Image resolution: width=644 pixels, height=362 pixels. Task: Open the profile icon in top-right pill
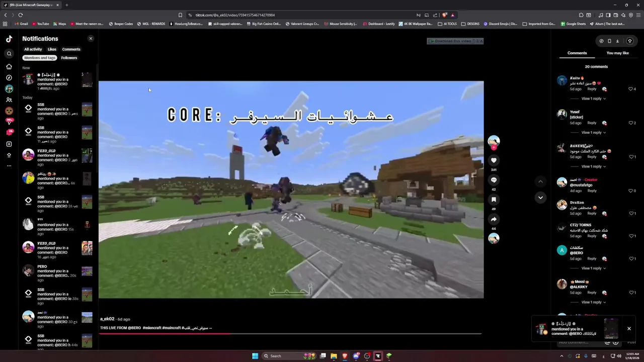pos(629,41)
